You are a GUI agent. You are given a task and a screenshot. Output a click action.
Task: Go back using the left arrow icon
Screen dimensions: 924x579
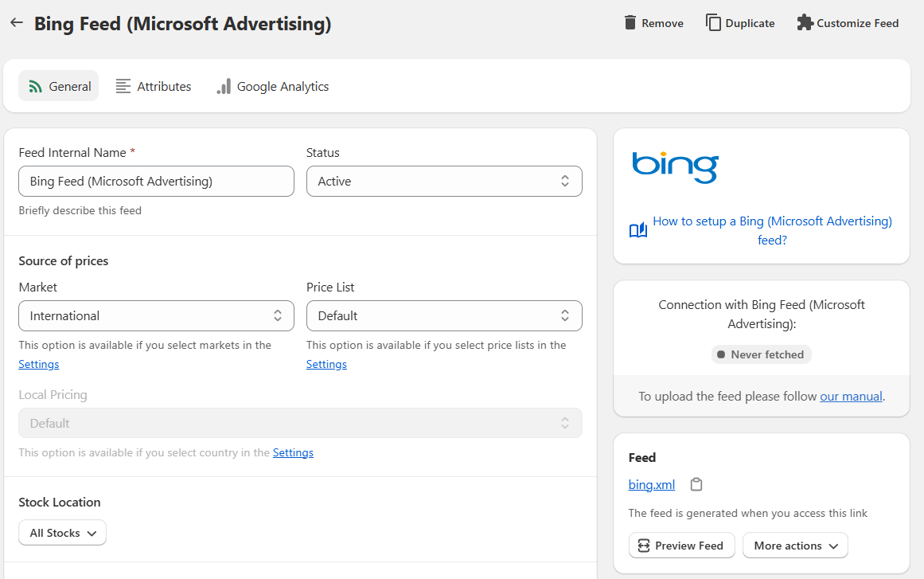17,23
